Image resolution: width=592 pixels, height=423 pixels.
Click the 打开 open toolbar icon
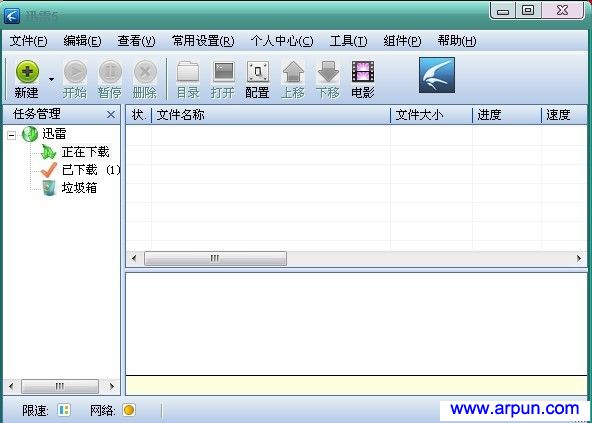pyautogui.click(x=223, y=72)
